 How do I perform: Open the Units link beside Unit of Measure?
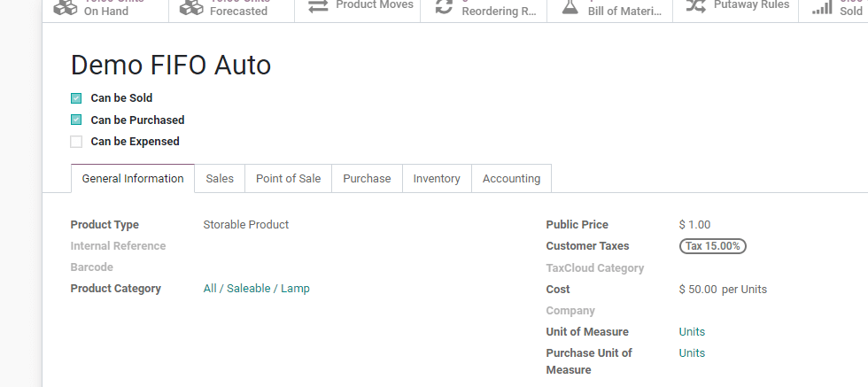click(x=692, y=332)
